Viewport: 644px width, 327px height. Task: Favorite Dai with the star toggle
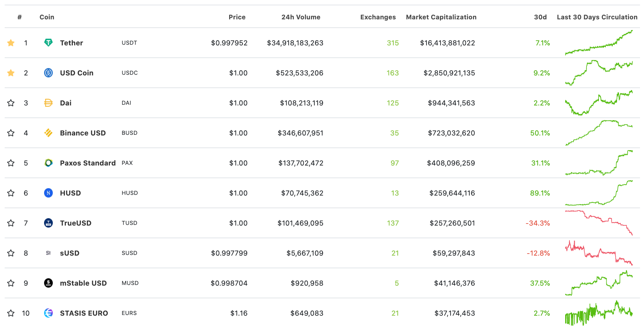pos(11,103)
